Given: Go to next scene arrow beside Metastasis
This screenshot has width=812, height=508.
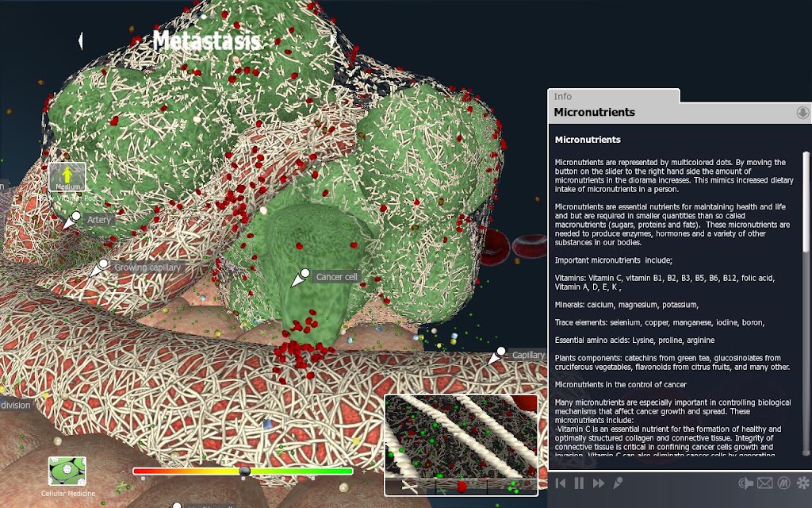Looking at the screenshot, I should (x=332, y=40).
